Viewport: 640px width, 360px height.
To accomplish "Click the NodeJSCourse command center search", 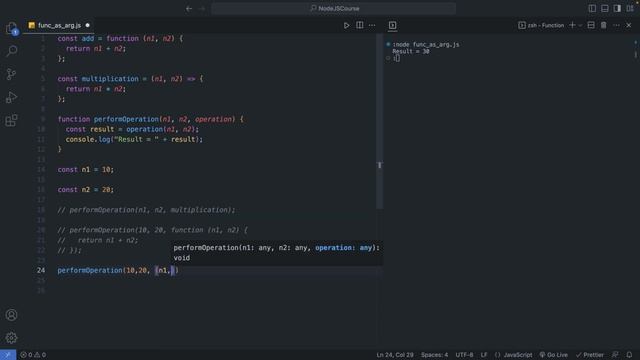I will (x=333, y=9).
